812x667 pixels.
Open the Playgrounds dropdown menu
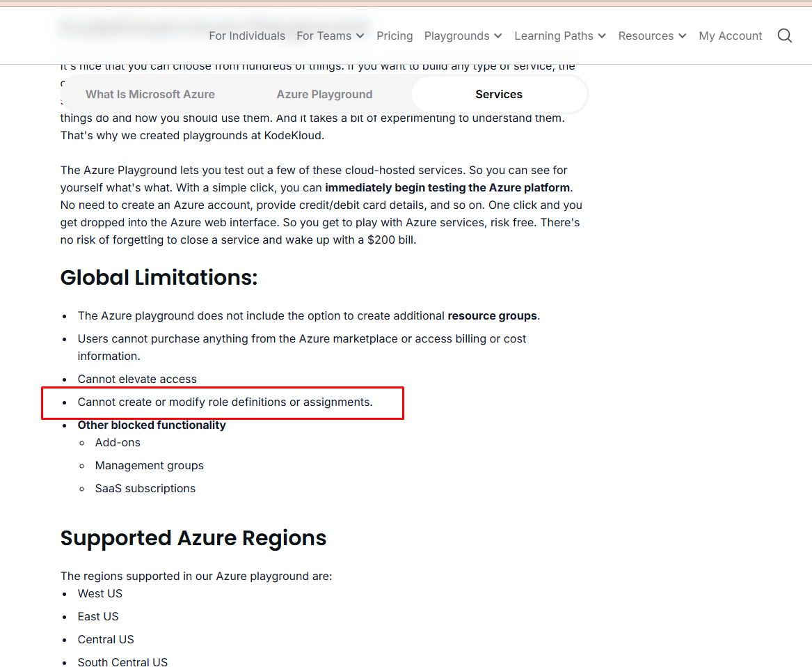coord(463,36)
